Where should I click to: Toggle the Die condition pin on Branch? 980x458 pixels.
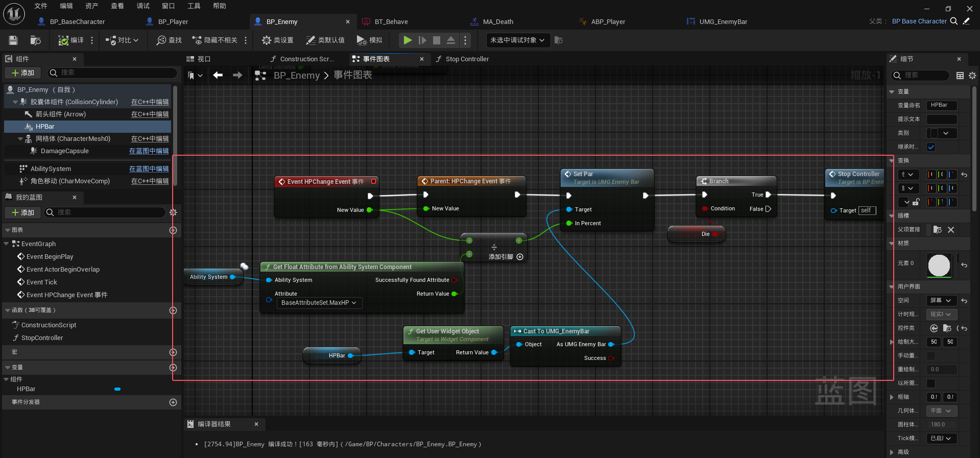click(705, 209)
